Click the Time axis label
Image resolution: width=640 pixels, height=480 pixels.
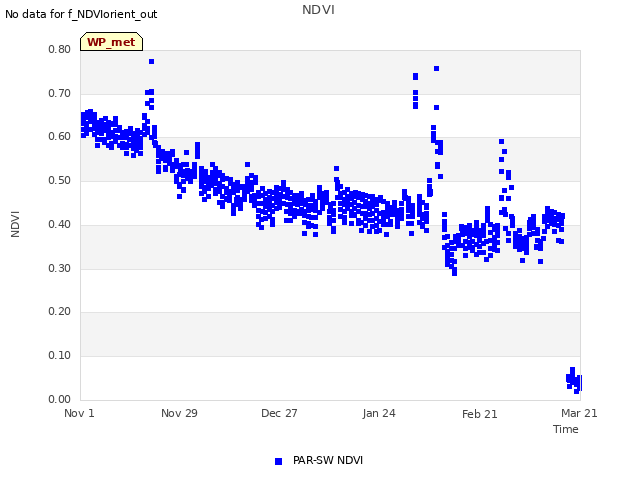[x=566, y=429]
